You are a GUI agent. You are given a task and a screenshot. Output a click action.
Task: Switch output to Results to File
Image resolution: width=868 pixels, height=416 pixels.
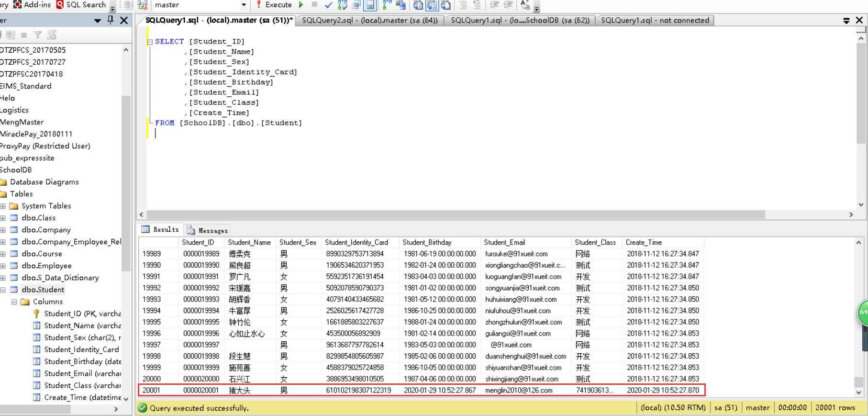click(x=445, y=5)
